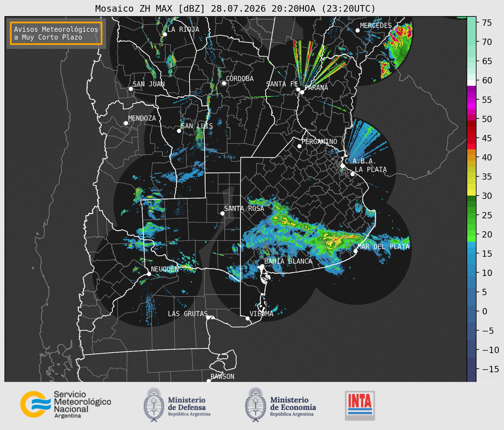504x430 pixels.
Task: Click the INTA logo
Action: click(x=360, y=406)
